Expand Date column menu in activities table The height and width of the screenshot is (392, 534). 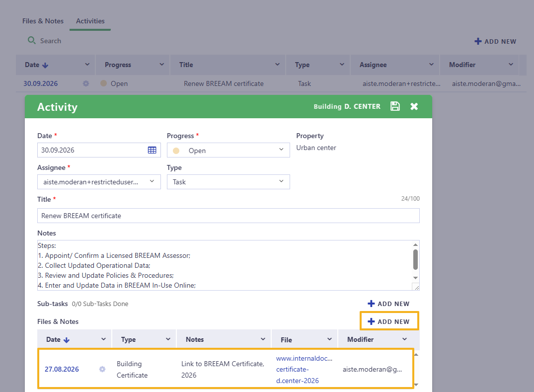click(x=87, y=65)
